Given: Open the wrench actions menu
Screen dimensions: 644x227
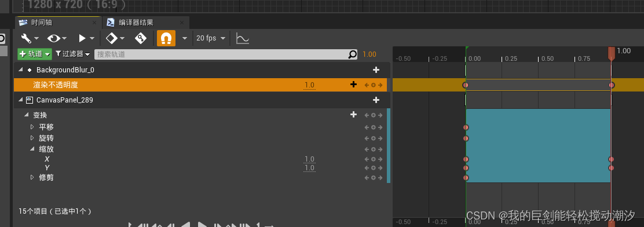Looking at the screenshot, I should pyautogui.click(x=30, y=38).
